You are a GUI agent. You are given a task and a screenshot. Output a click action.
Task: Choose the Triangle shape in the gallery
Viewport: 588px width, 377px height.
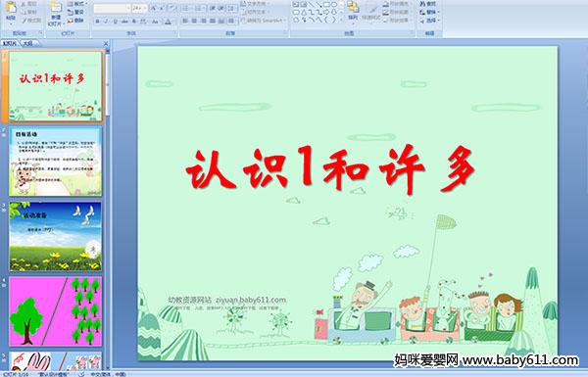(x=304, y=13)
